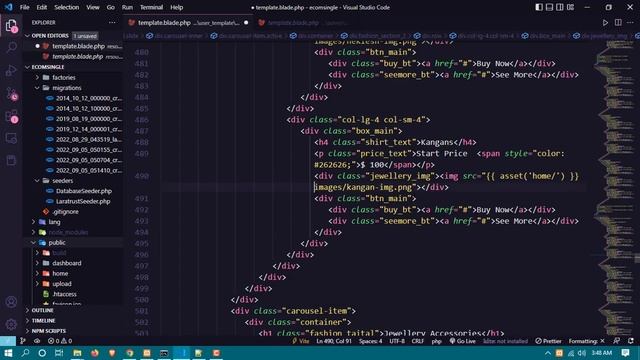This screenshot has width=640, height=360.
Task: Open the Remote Explorer view icon
Action: (x=11, y=138)
